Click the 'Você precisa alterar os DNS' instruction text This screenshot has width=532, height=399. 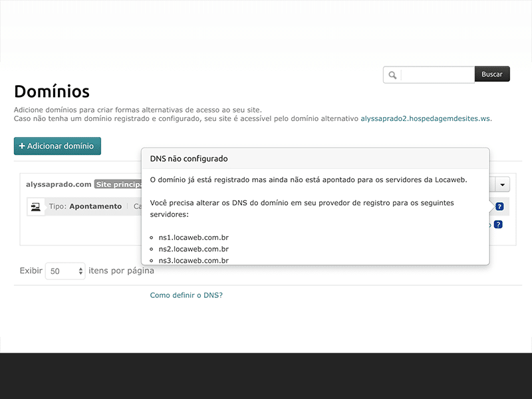302,209
